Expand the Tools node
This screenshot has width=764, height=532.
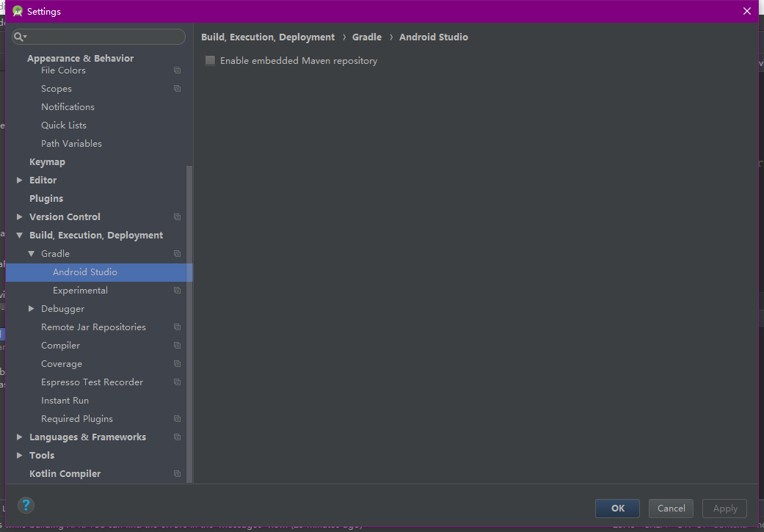(x=20, y=456)
